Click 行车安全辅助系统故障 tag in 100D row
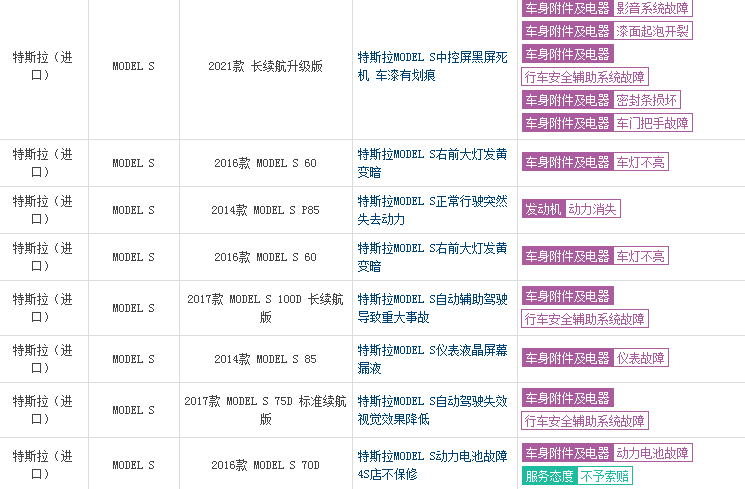This screenshot has height=489, width=745. (585, 319)
